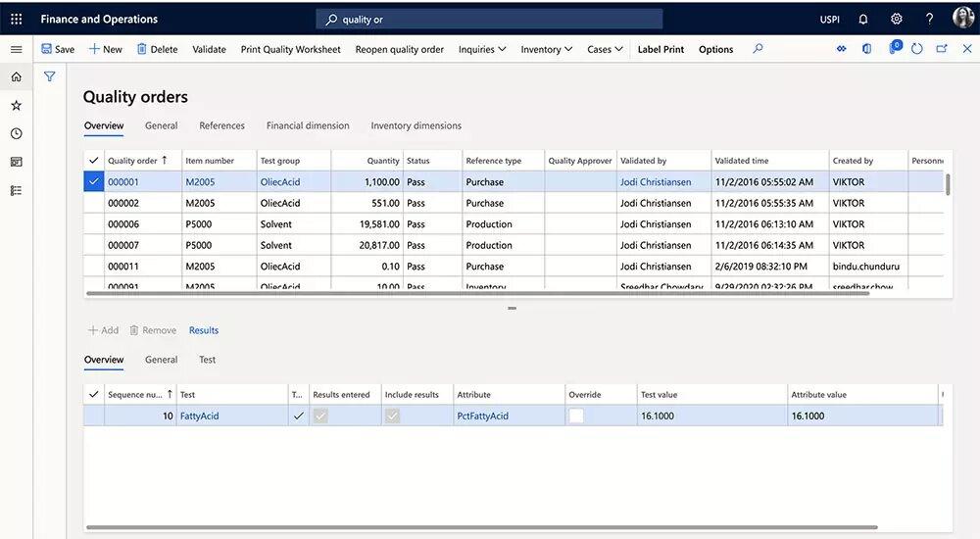Screen dimensions: 980x539
Task: Open quality order 000001 link
Action: tap(123, 182)
